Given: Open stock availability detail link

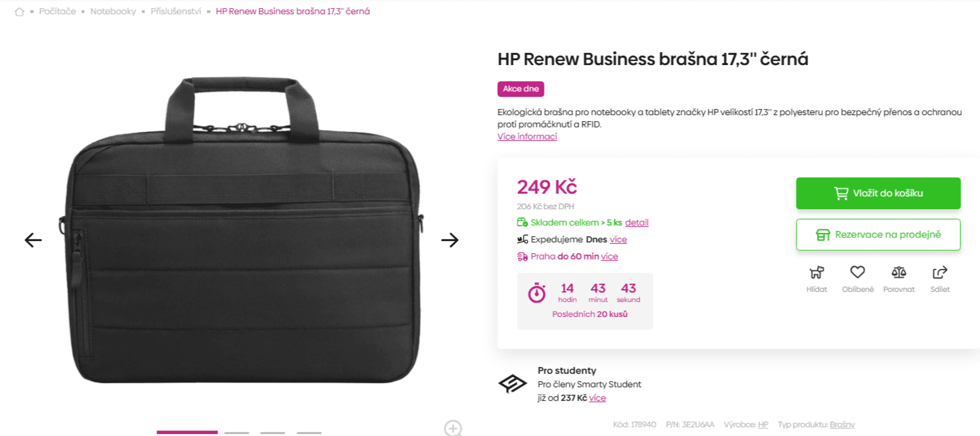Looking at the screenshot, I should coord(637,223).
